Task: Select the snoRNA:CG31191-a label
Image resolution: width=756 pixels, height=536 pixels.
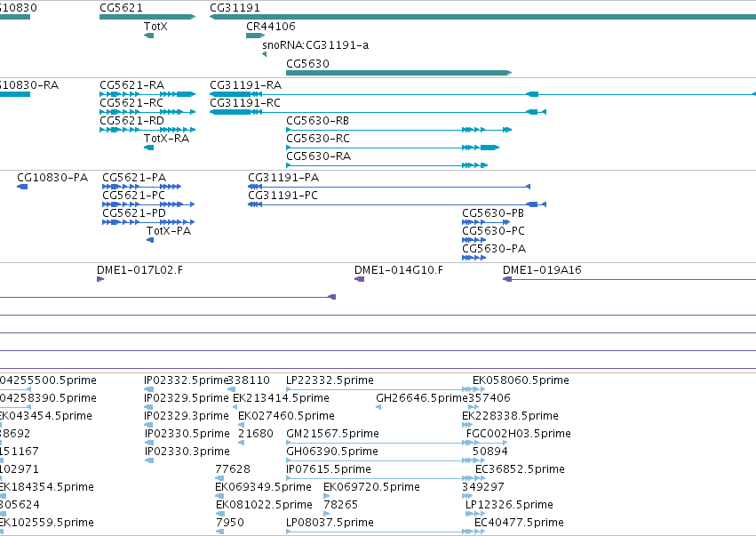Action: tap(315, 45)
